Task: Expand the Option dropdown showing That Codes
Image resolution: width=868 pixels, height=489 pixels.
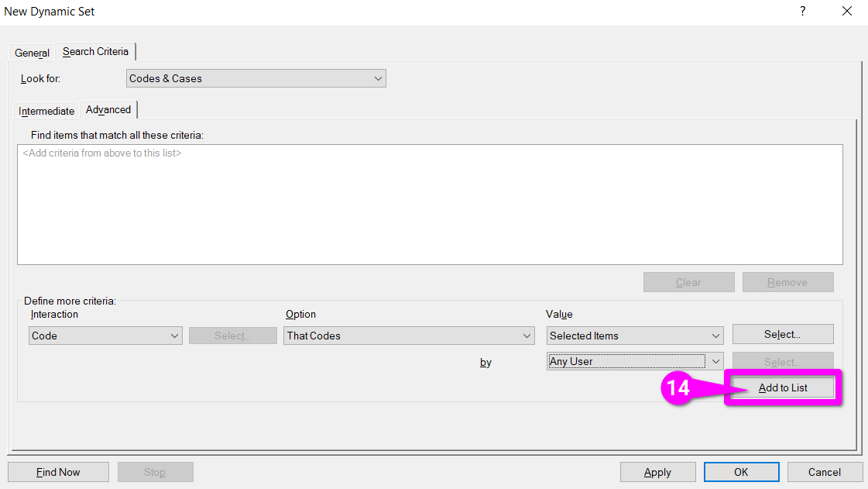Action: pos(409,336)
